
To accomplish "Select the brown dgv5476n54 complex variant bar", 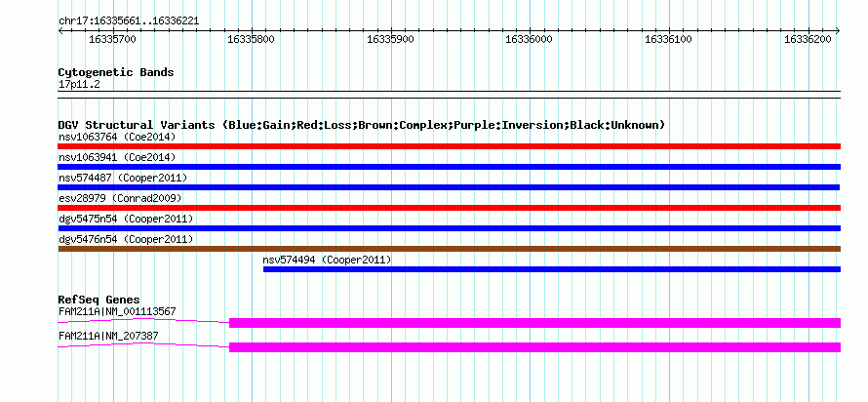I will (449, 249).
